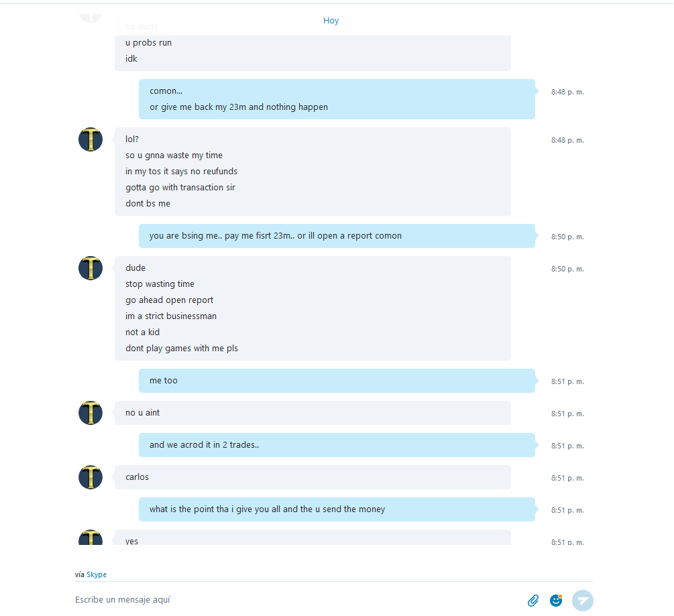Click the 8:50 p. m. timestamp next to 'dude'
The width and height of the screenshot is (674, 616).
click(x=567, y=269)
